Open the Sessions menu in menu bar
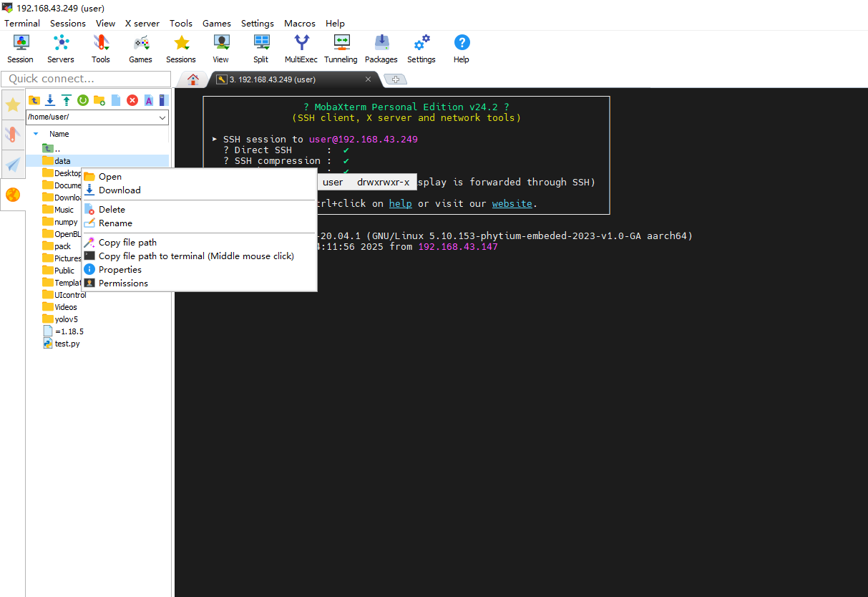 coord(68,23)
